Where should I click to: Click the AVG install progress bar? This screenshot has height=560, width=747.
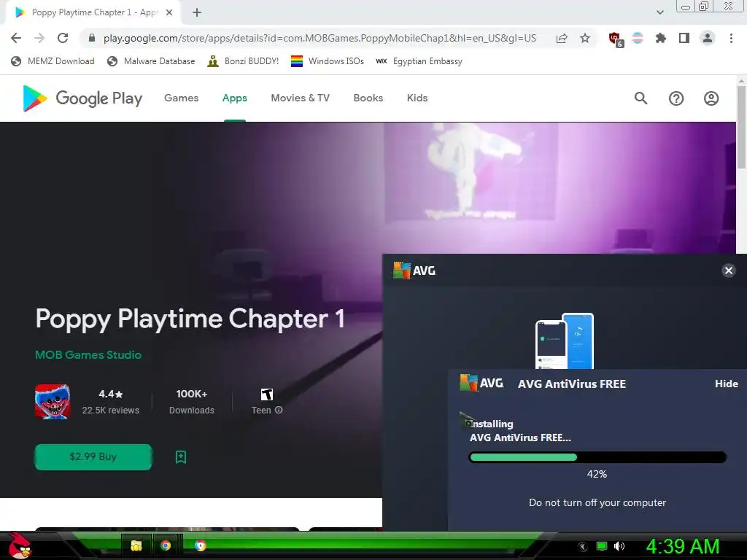point(597,457)
